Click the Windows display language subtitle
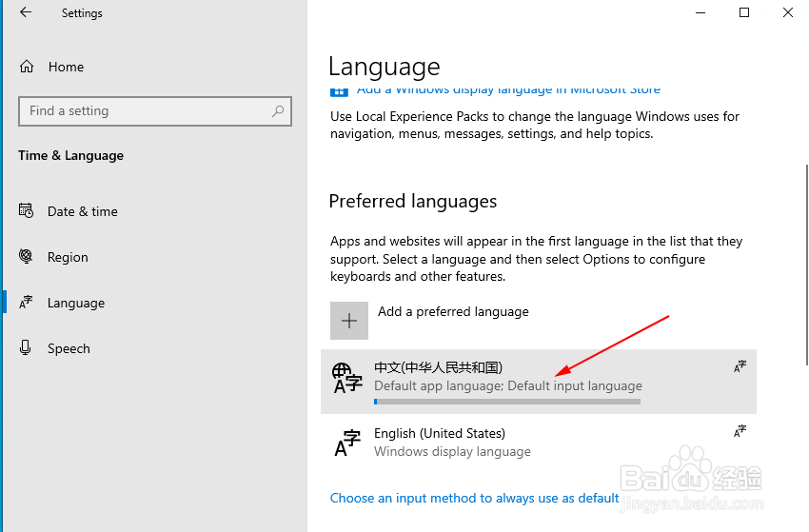 point(452,451)
